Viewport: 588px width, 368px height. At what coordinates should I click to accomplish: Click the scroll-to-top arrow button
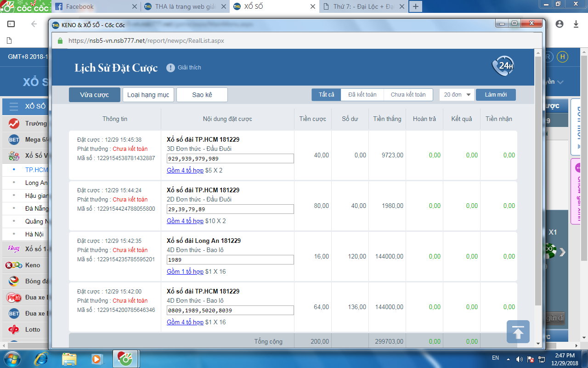click(x=518, y=332)
